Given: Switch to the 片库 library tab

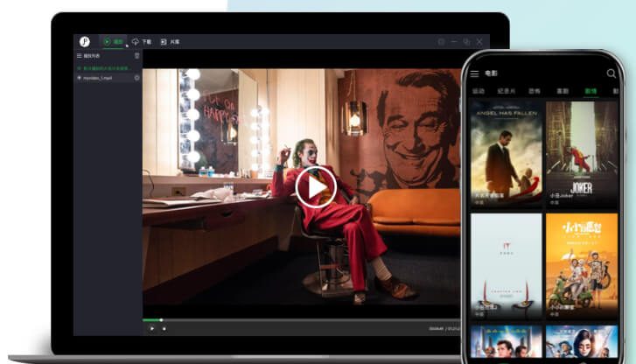Looking at the screenshot, I should [x=170, y=41].
